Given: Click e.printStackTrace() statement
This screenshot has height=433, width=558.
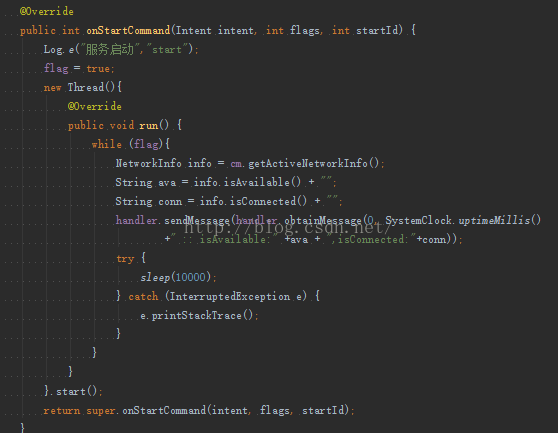Looking at the screenshot, I should [x=199, y=316].
